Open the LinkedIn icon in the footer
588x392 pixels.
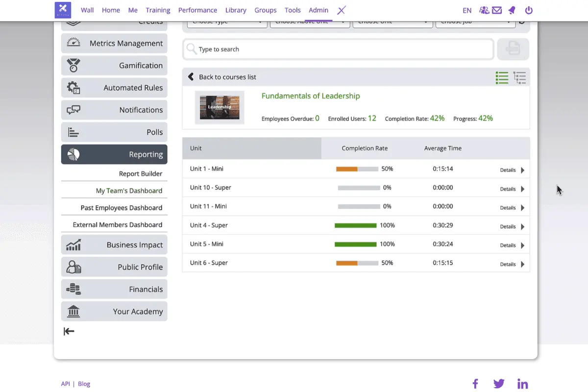[523, 384]
